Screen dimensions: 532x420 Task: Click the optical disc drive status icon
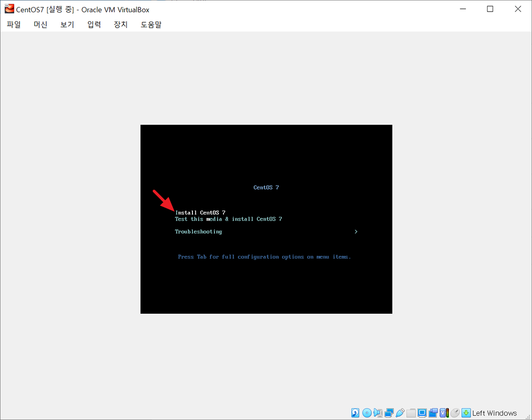[367, 413]
